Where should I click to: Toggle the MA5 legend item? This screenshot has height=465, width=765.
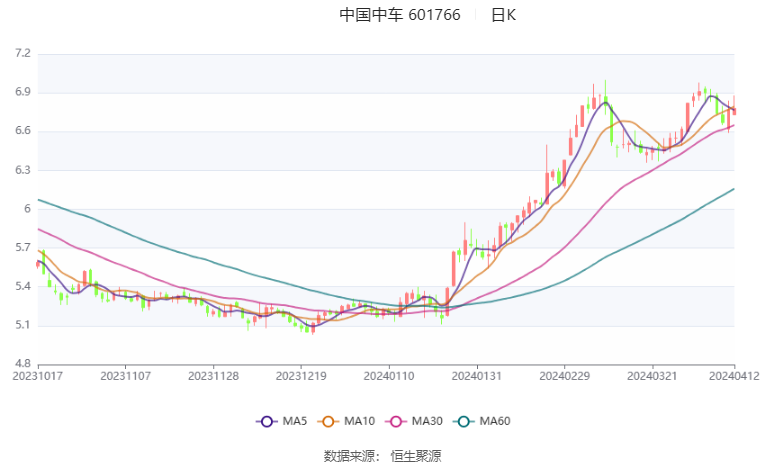tap(282, 421)
